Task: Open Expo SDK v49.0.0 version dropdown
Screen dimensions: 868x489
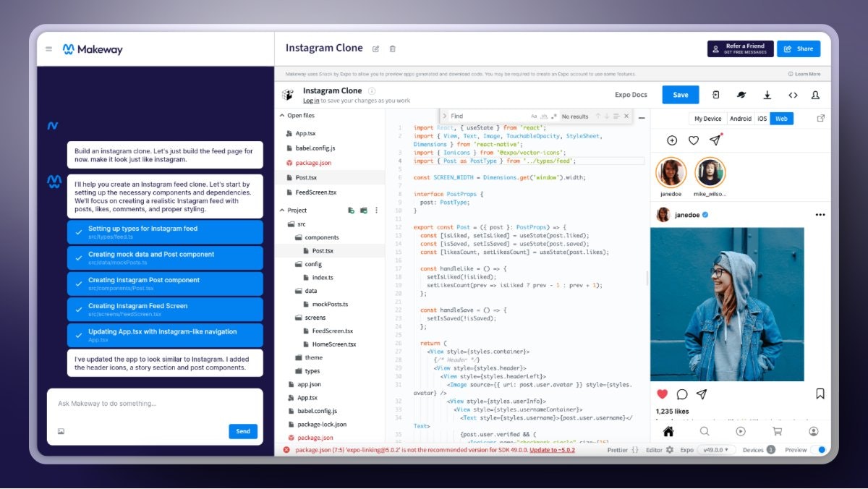Action: (716, 450)
